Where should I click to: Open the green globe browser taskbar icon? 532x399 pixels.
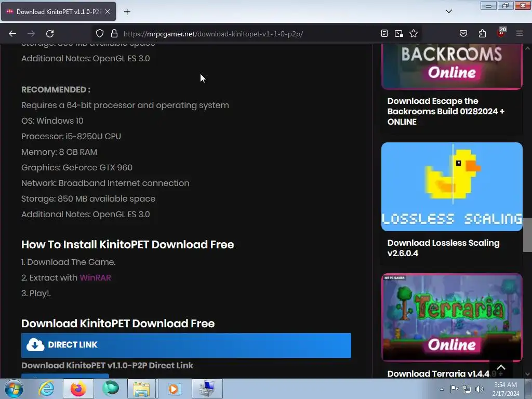point(111,389)
